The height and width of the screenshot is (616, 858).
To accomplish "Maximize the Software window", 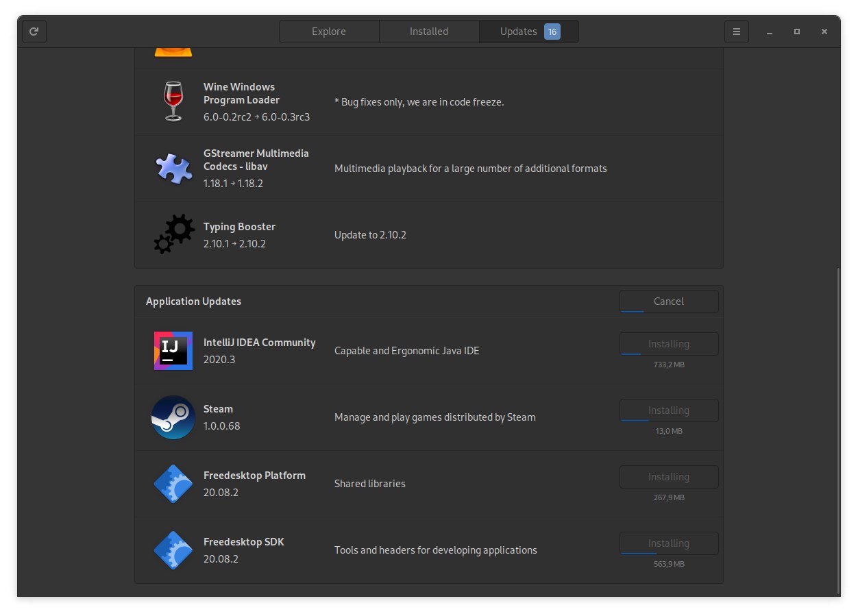I will (x=797, y=32).
